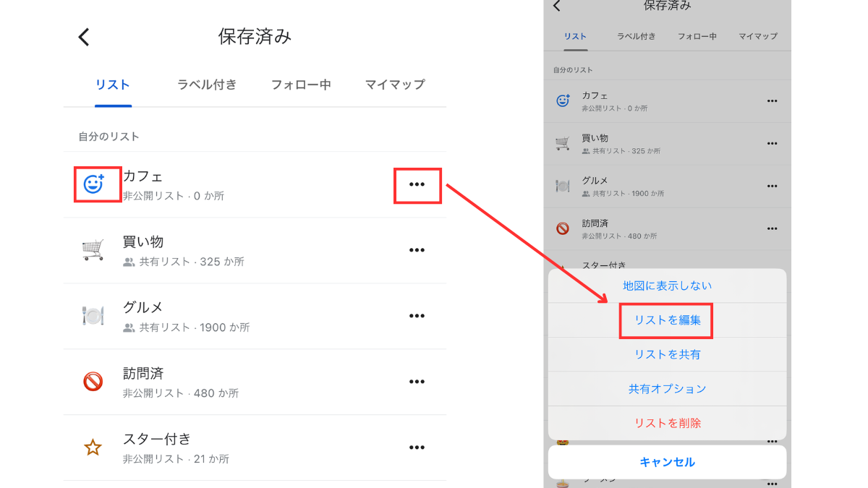The image size is (868, 488).
Task: Choose 共有オプション in the action sheet
Action: (x=667, y=389)
